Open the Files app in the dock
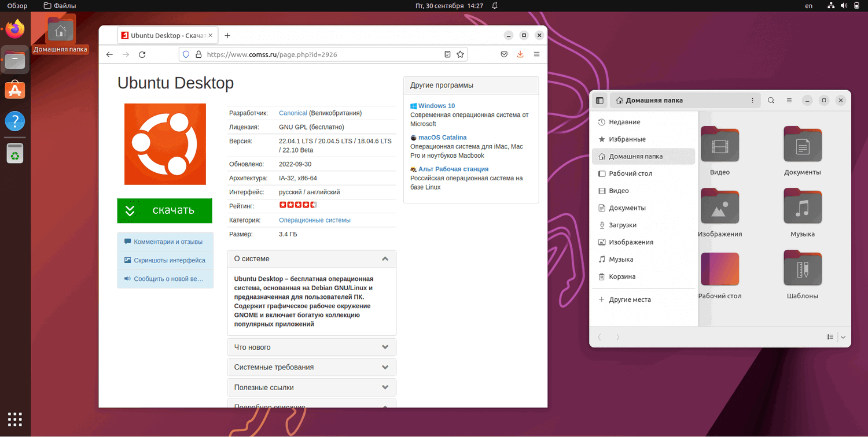868x437 pixels. (x=15, y=60)
